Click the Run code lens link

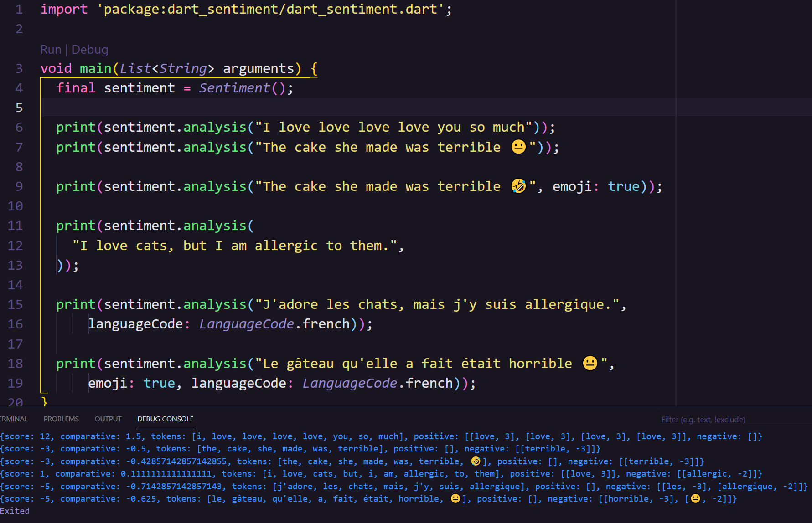(x=51, y=50)
